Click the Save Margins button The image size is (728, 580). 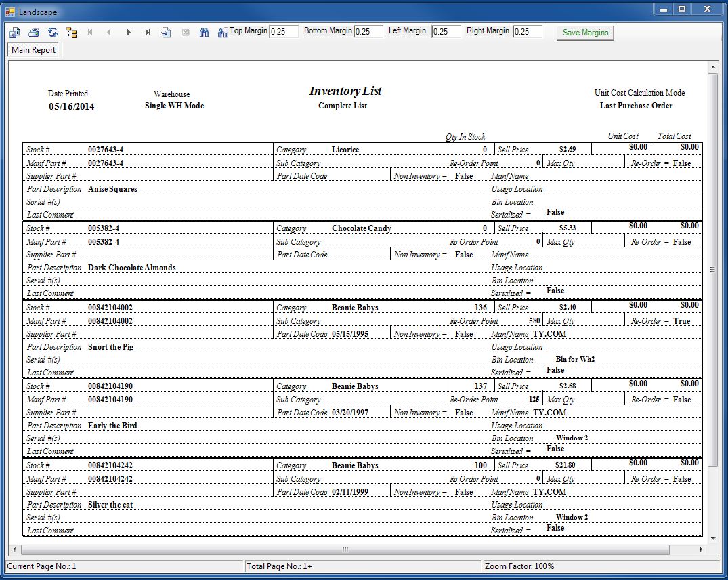[x=585, y=33]
